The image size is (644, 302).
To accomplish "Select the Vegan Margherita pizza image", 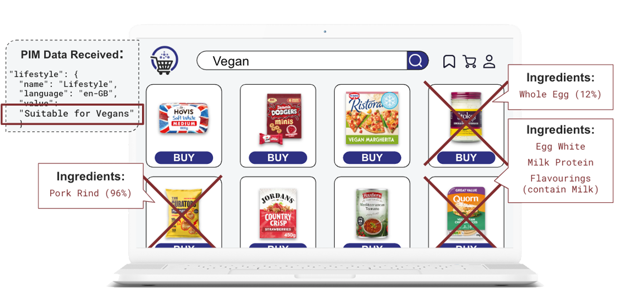I will click(372, 118).
